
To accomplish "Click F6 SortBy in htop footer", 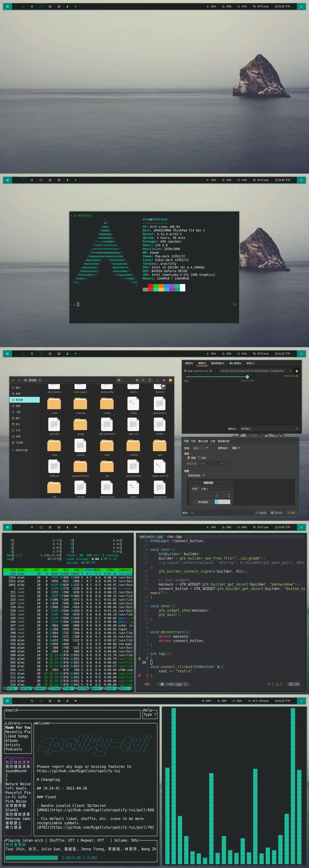I will [x=81, y=688].
